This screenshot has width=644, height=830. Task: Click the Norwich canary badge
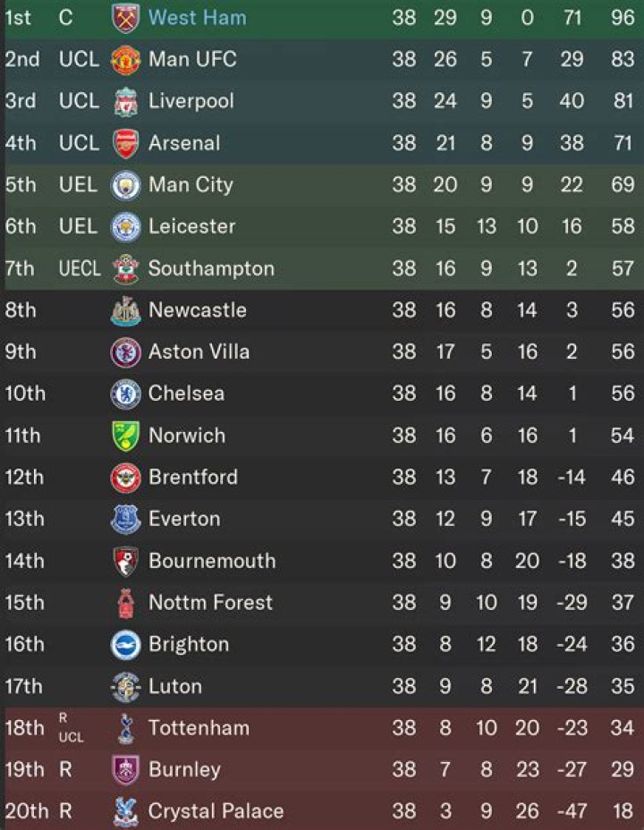coord(125,436)
